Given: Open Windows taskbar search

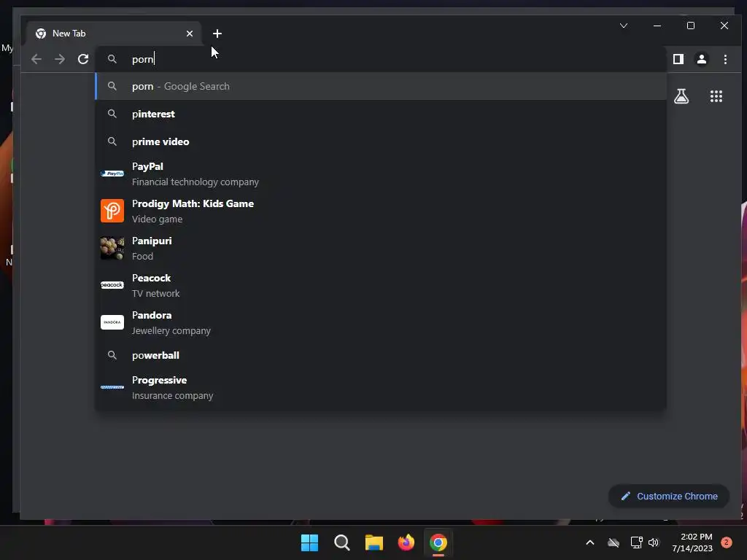Looking at the screenshot, I should 341,542.
